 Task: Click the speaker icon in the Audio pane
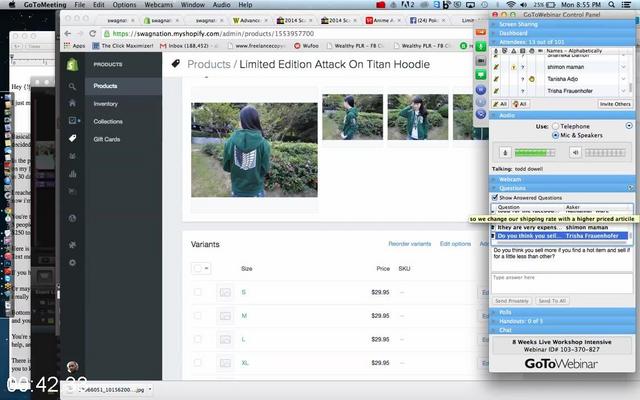point(575,153)
